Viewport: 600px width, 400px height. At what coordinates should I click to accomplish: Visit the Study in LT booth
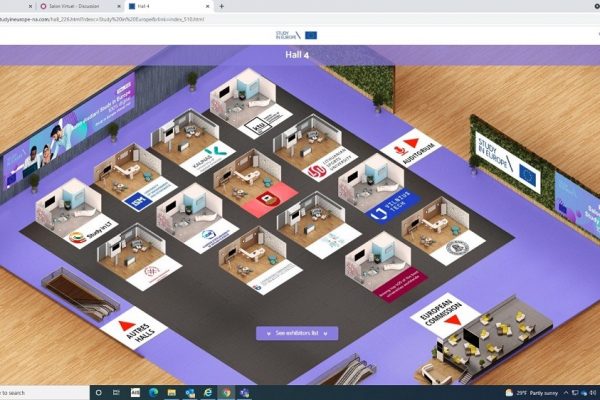point(77,214)
